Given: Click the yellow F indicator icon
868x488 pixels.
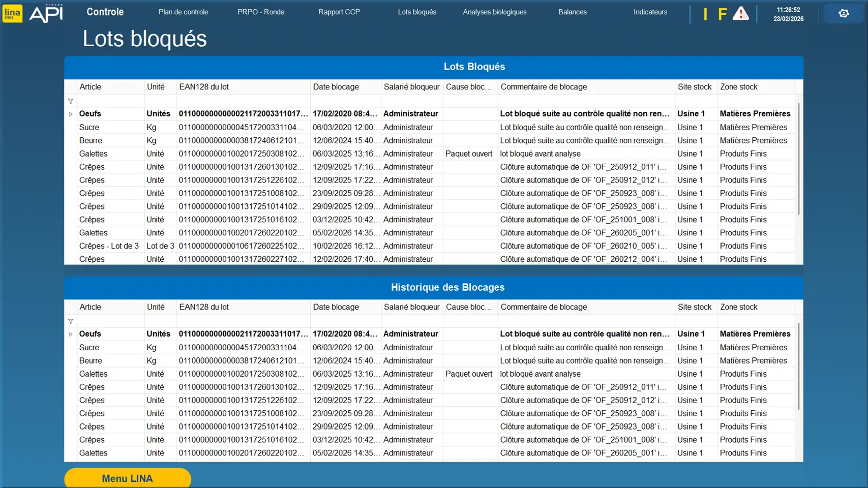Looking at the screenshot, I should (x=722, y=14).
